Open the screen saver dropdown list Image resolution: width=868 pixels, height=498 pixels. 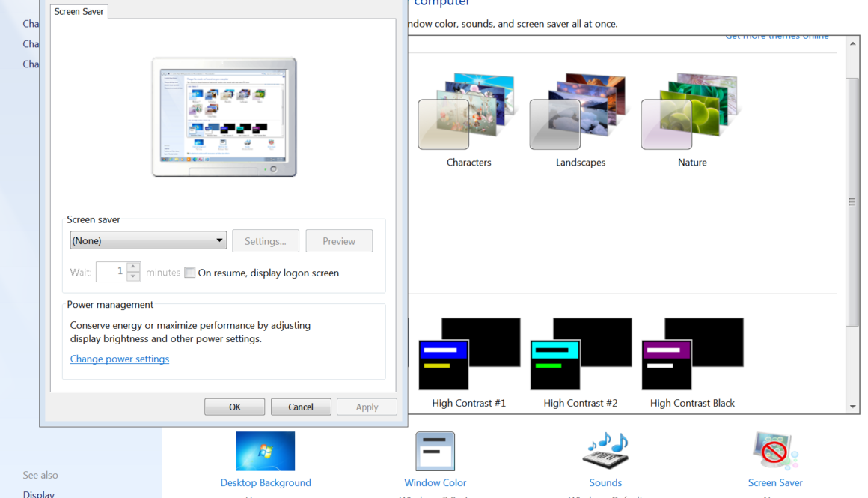(x=148, y=240)
